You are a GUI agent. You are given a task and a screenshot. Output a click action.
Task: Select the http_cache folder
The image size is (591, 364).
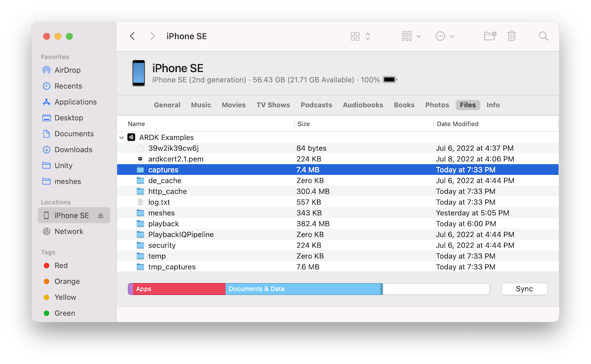[x=338, y=191]
